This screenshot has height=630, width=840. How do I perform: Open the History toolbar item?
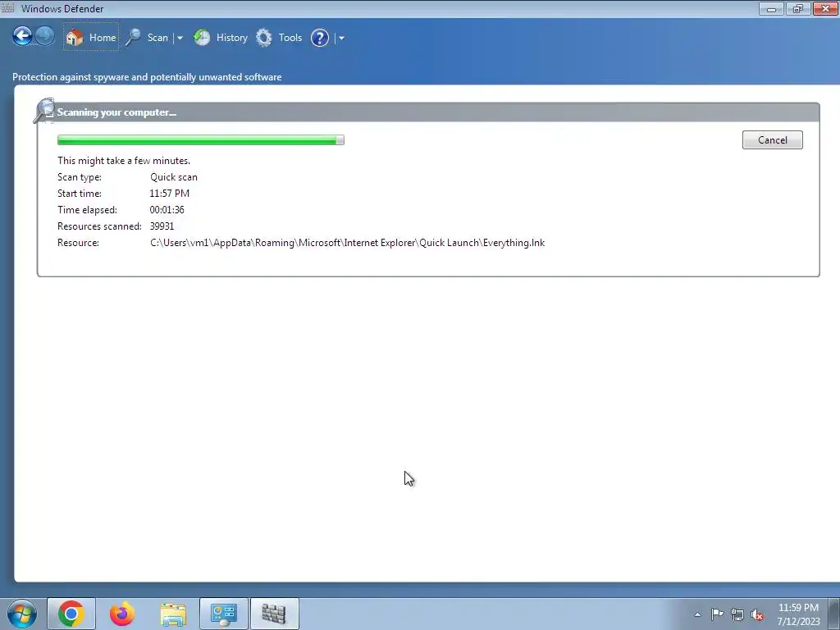coord(232,38)
